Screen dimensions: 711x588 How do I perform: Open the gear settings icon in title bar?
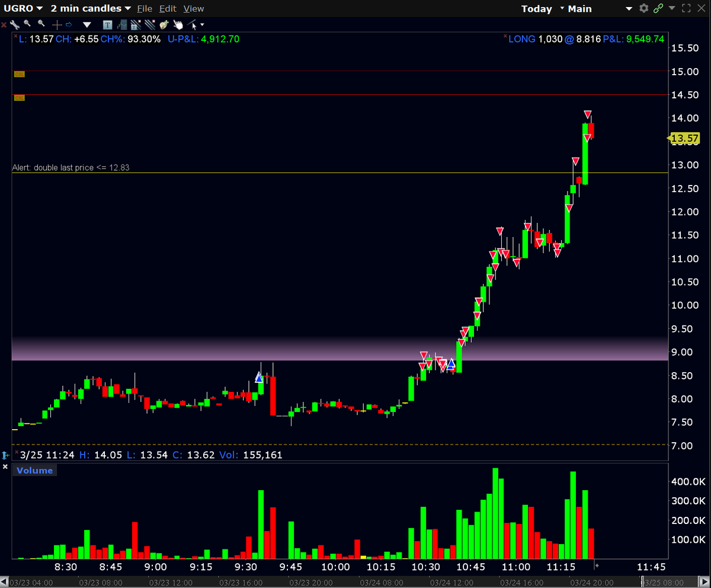tap(644, 8)
